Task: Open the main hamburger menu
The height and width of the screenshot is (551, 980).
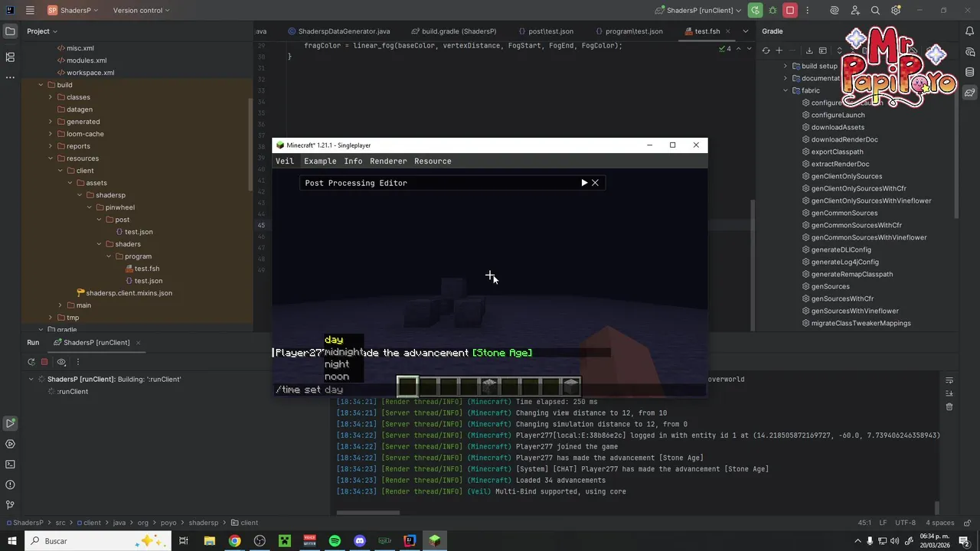Action: [30, 10]
